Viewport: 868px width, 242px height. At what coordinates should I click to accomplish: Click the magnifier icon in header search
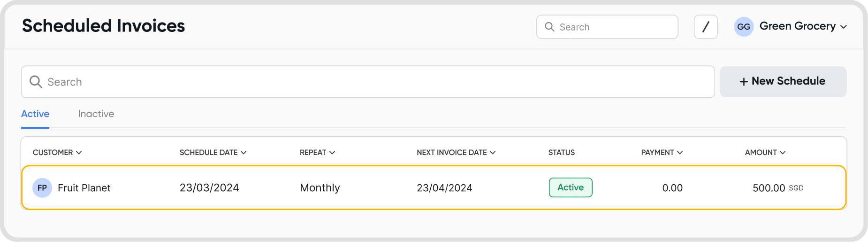[549, 27]
